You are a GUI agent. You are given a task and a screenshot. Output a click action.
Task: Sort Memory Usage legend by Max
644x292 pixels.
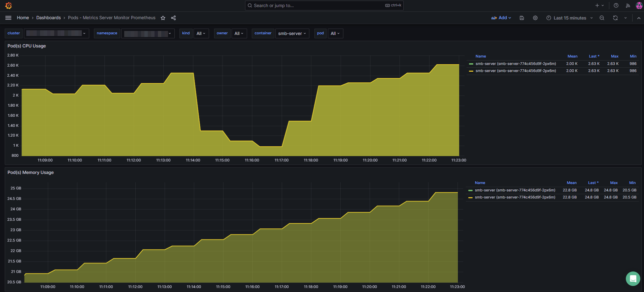click(x=614, y=183)
